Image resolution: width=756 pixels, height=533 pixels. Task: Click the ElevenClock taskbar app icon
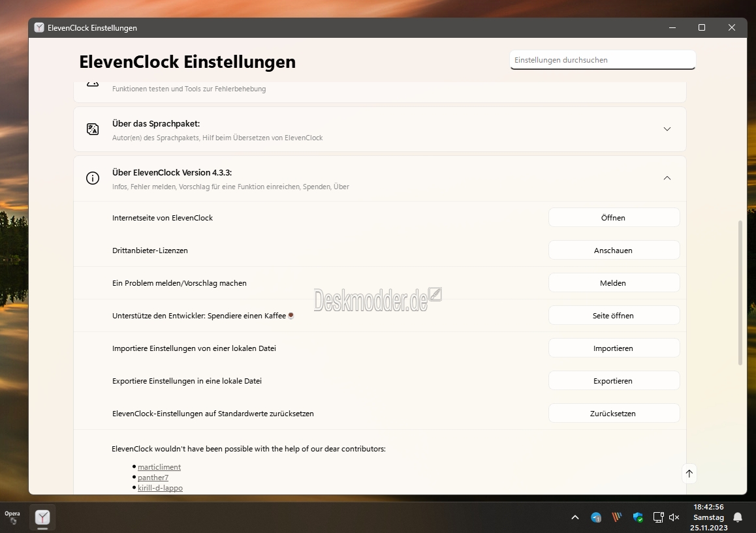(42, 517)
